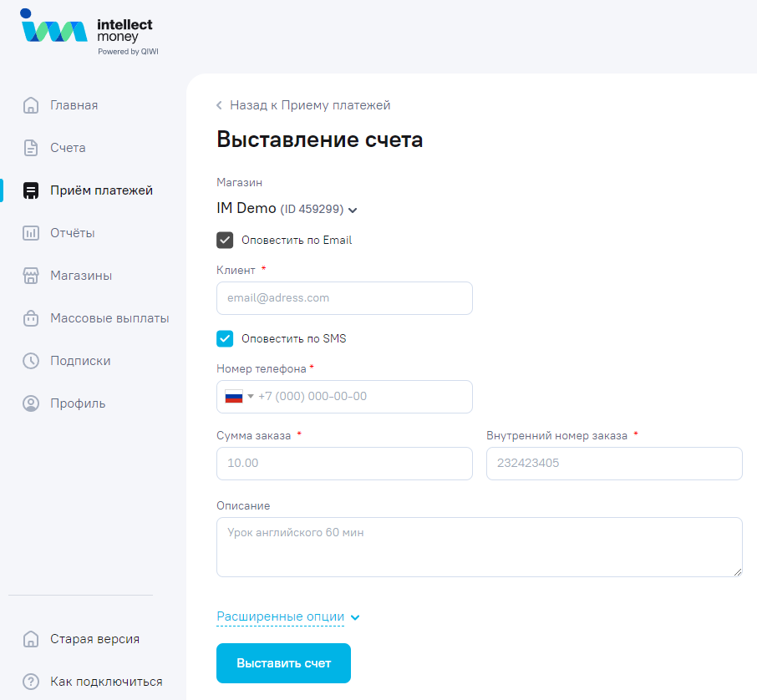
Task: Click the bag icon beside Массовые выплаты
Action: click(x=31, y=318)
